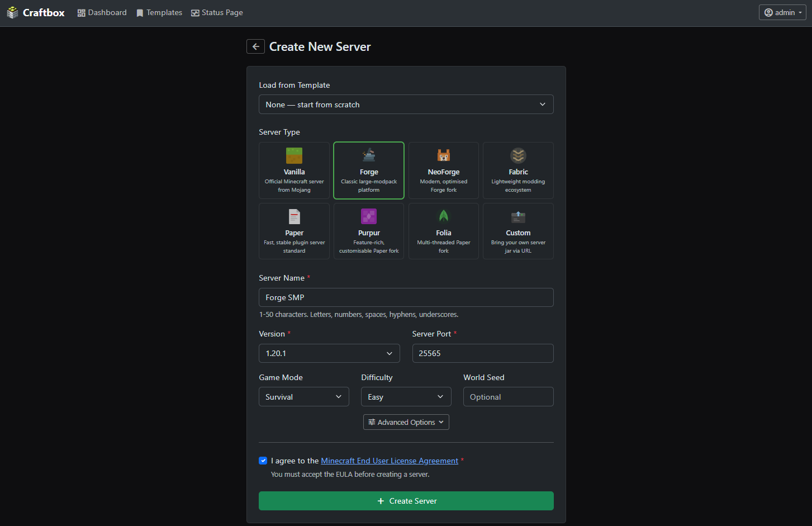Pick the Custom server type card
This screenshot has height=526, width=812.
click(x=518, y=231)
